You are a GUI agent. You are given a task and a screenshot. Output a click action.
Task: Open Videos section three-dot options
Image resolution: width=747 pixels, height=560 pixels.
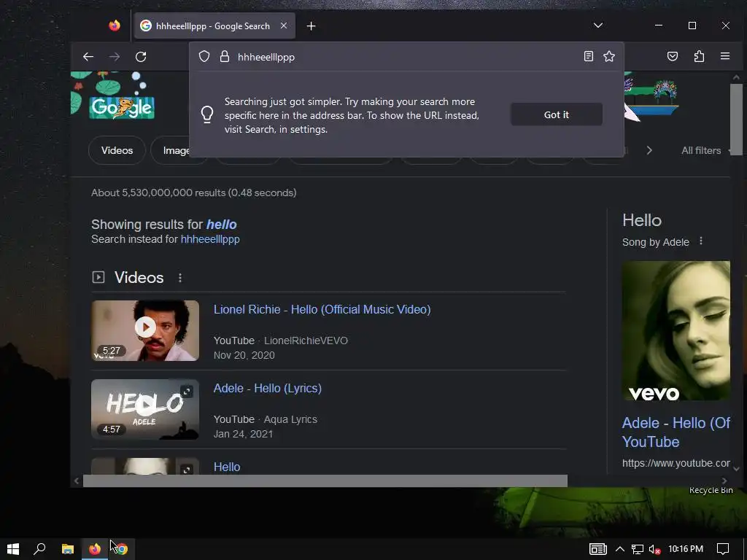click(180, 278)
